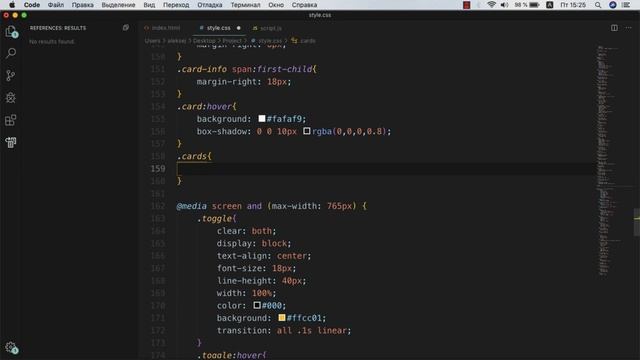
Task: Open the Переход menu
Action: coord(176,5)
